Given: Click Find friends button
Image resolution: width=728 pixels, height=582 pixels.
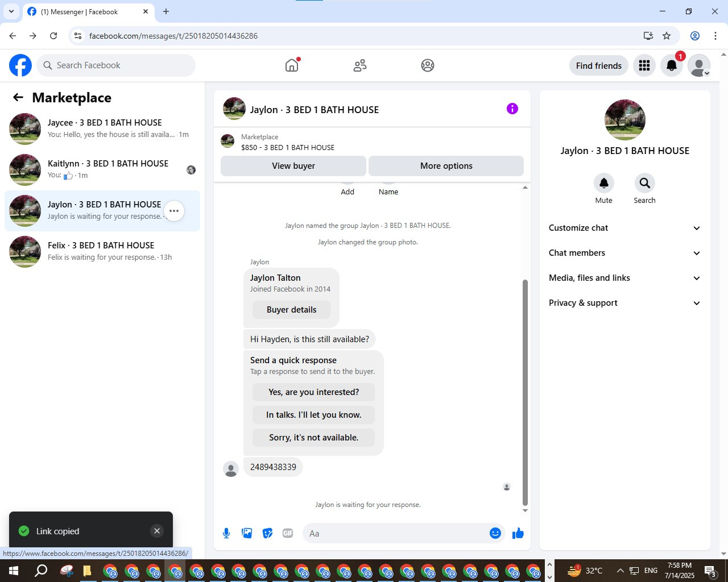Looking at the screenshot, I should click(599, 65).
